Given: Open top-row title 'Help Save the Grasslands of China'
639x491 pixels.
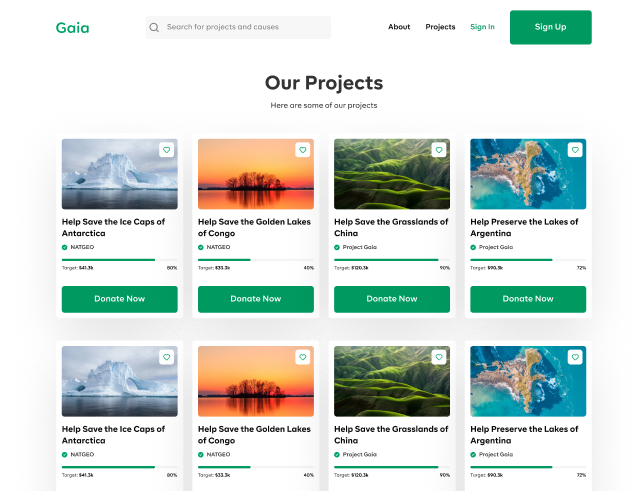Looking at the screenshot, I should click(391, 227).
